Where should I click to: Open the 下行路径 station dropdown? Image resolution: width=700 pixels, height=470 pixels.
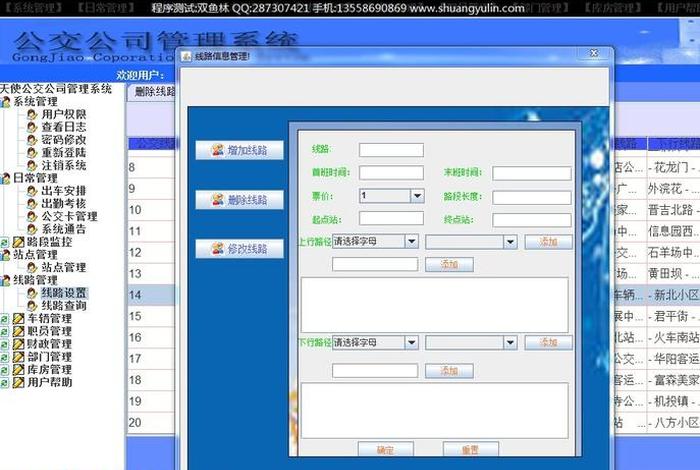pyautogui.click(x=510, y=343)
